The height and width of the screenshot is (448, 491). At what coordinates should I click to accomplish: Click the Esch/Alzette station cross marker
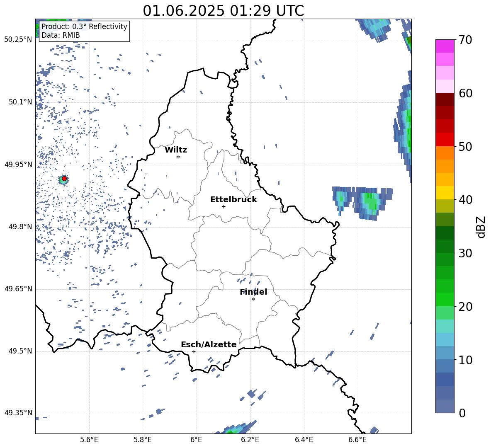tap(194, 351)
